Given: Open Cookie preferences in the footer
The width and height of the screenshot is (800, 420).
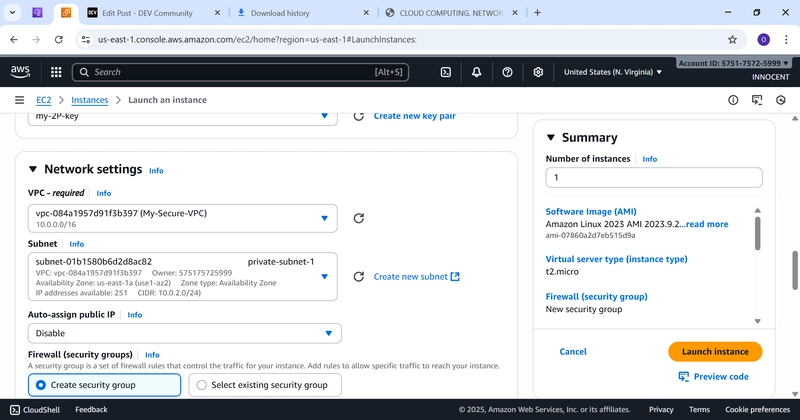Looking at the screenshot, I should point(758,410).
